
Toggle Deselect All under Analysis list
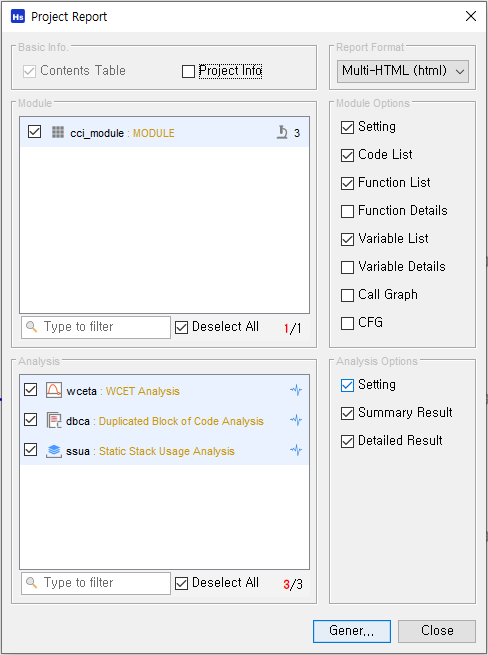tap(181, 583)
